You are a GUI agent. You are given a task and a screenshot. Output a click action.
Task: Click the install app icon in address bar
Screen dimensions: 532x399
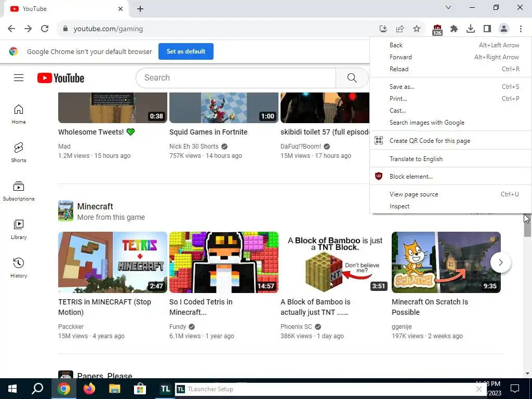[x=383, y=29]
